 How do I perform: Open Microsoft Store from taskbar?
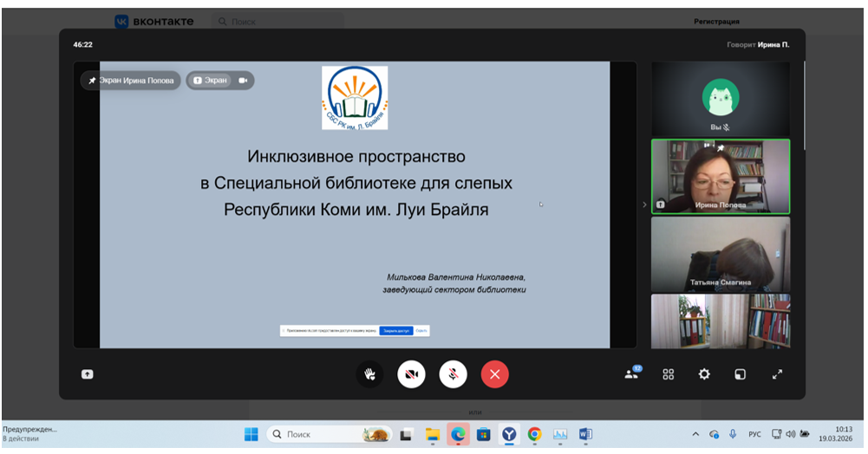(x=483, y=435)
